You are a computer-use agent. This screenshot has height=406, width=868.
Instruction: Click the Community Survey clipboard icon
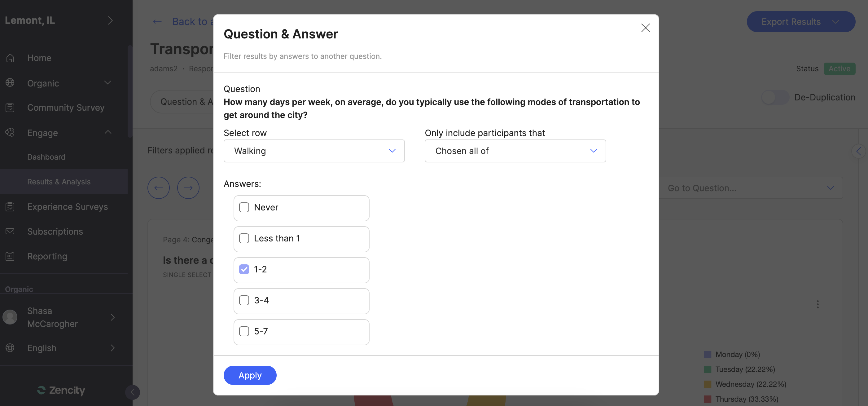(x=10, y=108)
